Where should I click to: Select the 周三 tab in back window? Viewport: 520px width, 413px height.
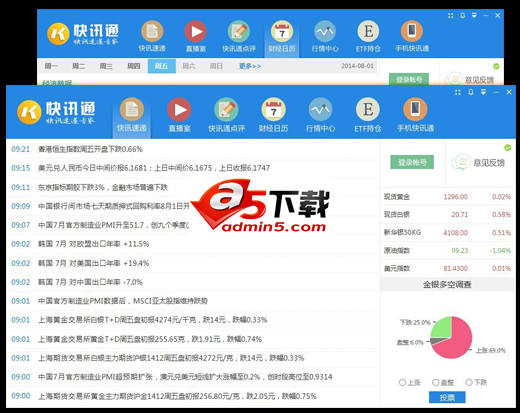click(106, 66)
